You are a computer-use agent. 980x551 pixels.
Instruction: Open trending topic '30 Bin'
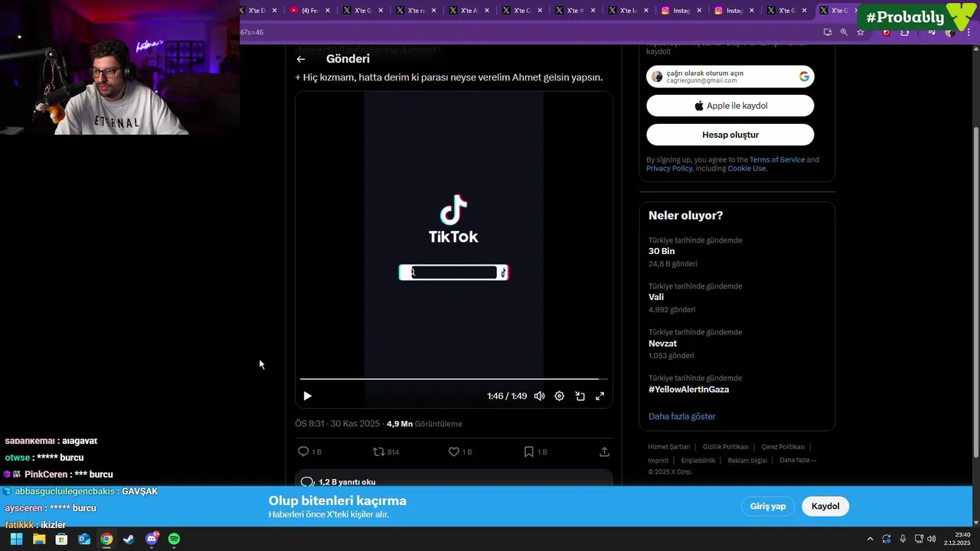tap(737, 252)
